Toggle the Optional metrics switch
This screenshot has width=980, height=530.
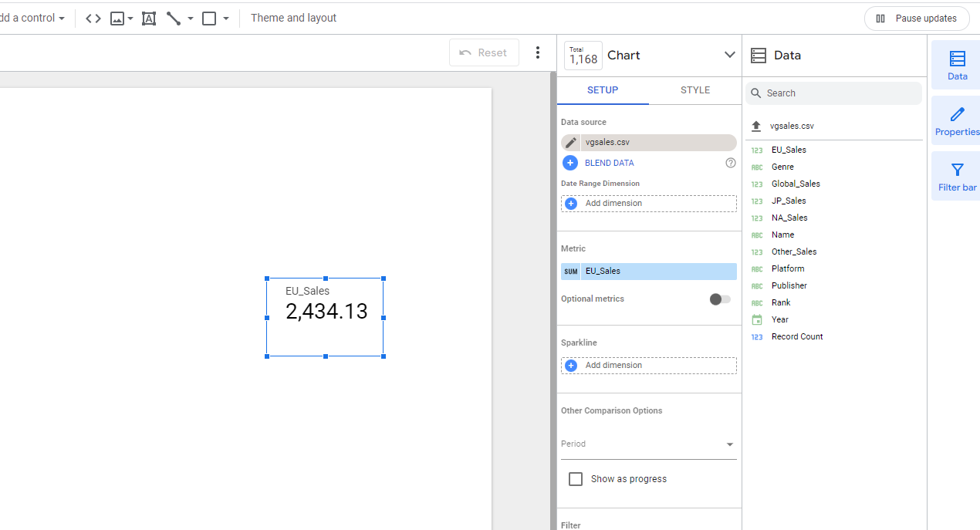[x=720, y=299]
